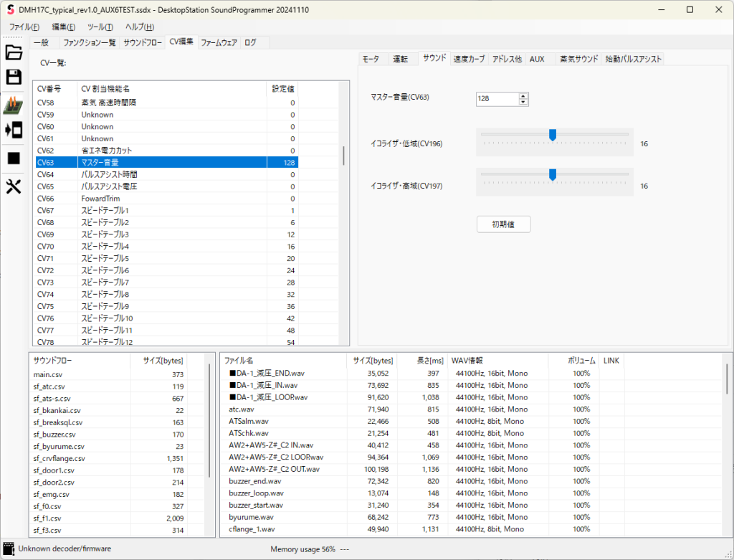Switch to the ファームウェア tab
The image size is (734, 560).
point(219,42)
